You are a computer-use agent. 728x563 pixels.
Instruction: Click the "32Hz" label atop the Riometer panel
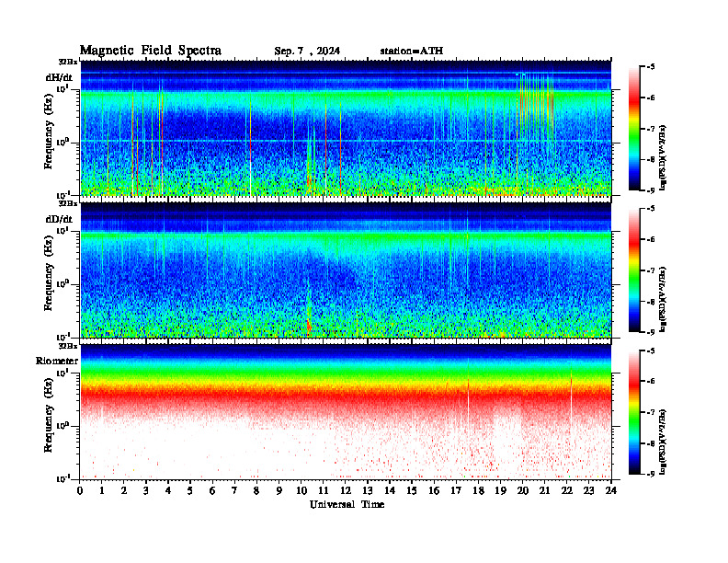click(x=68, y=346)
